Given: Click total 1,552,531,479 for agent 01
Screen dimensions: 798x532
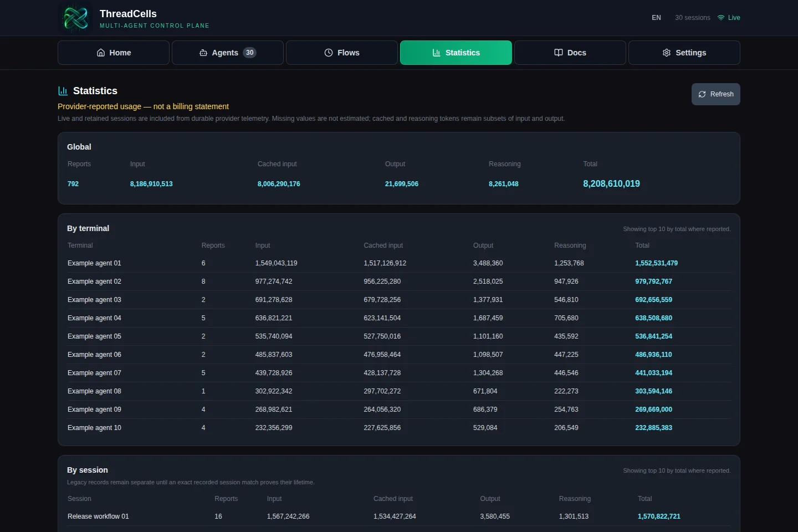Looking at the screenshot, I should coord(656,263).
